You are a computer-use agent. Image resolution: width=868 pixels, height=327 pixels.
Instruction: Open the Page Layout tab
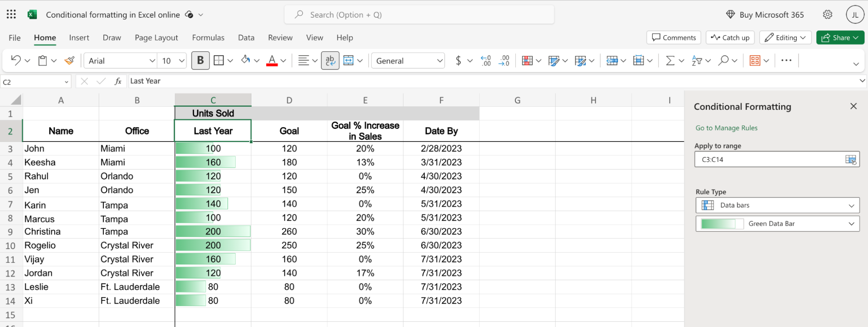[156, 38]
